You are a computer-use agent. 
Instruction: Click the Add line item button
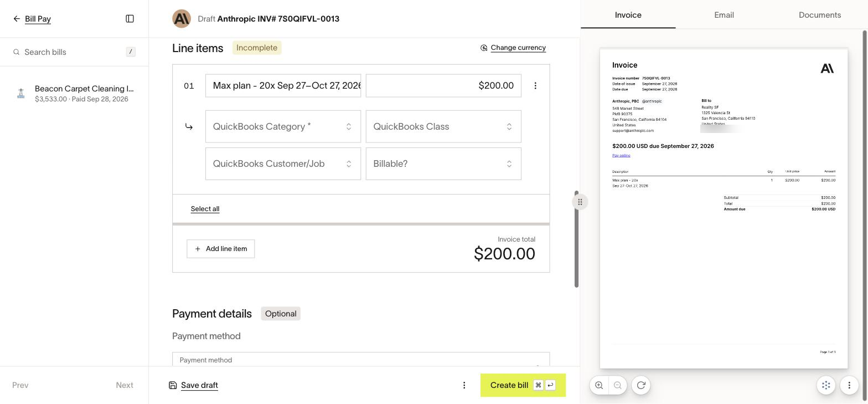tap(221, 249)
